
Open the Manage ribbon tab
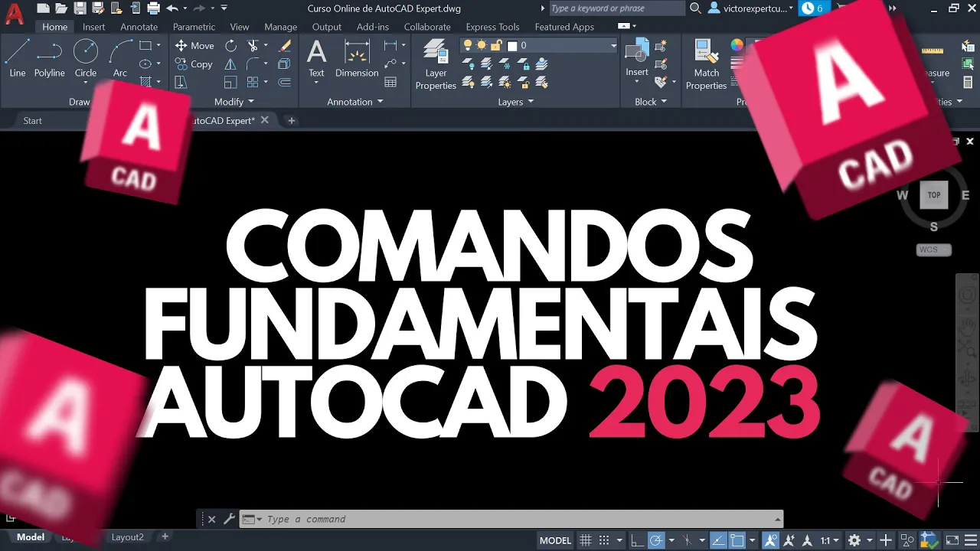(280, 27)
